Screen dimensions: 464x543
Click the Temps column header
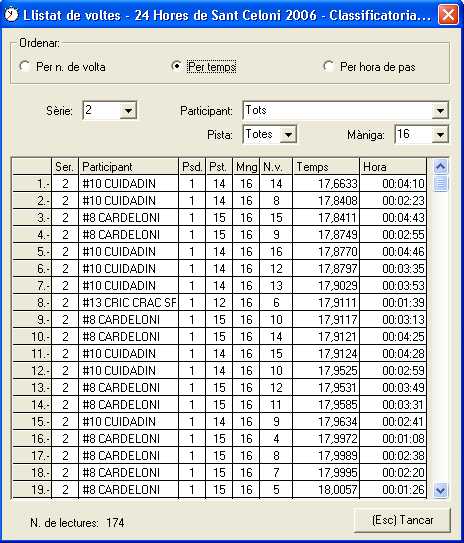pos(326,167)
